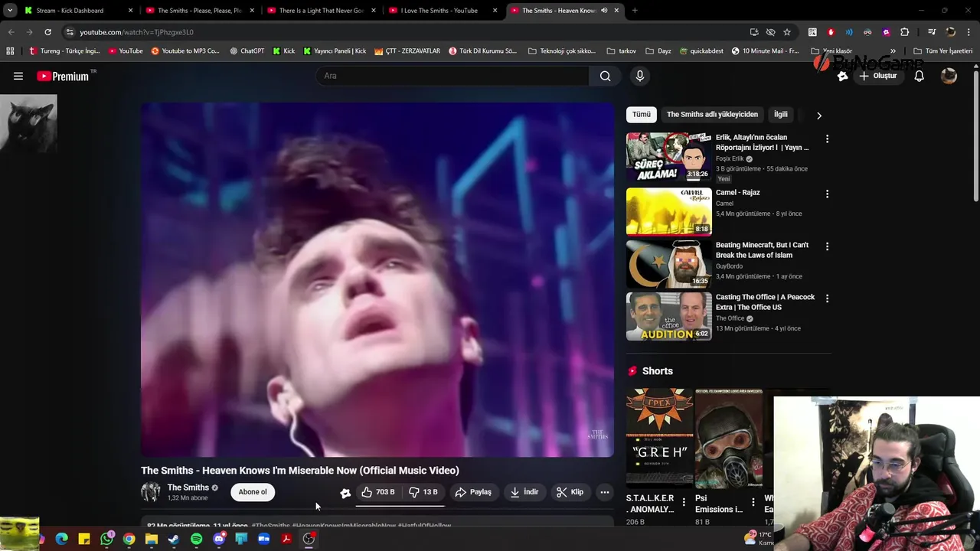Open more actions under the video
980x551 pixels.
(x=605, y=492)
